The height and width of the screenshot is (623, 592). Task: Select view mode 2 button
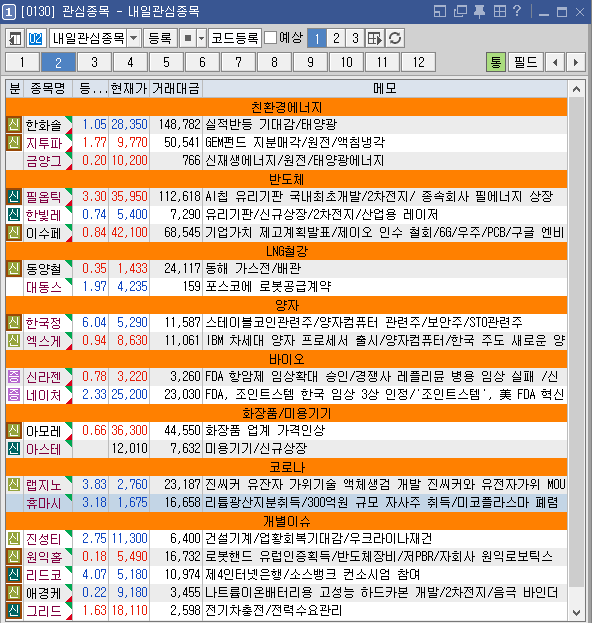click(336, 39)
